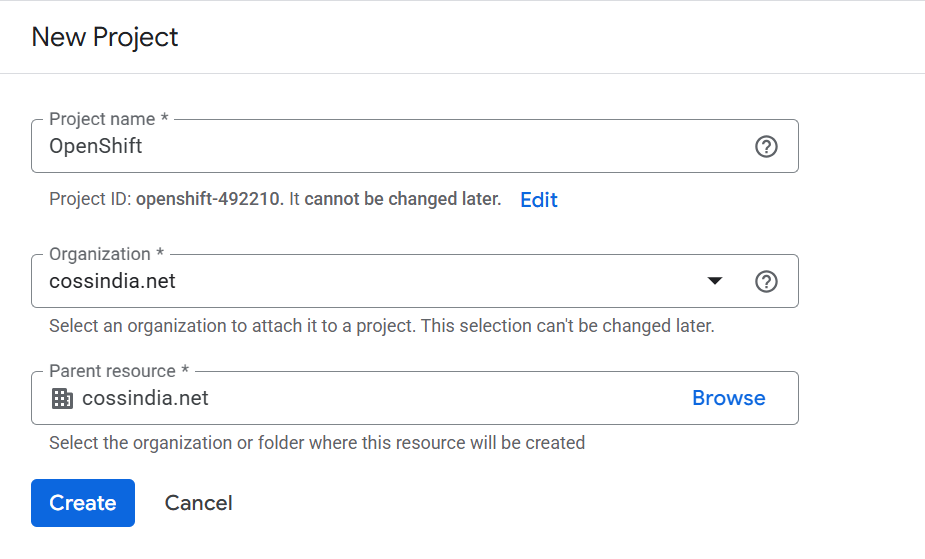
Task: Click the help icon in Project name field
Action: click(765, 147)
